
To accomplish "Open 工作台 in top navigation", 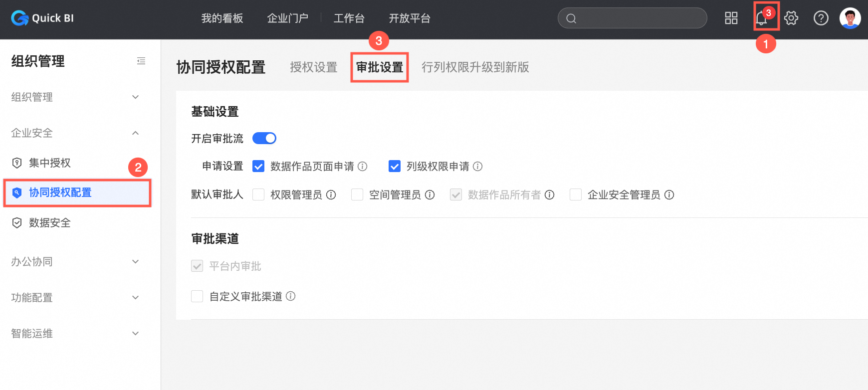I will tap(349, 18).
